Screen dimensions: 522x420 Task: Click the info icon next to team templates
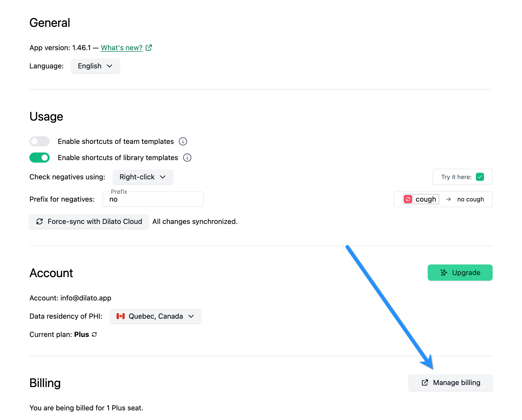[x=183, y=141]
